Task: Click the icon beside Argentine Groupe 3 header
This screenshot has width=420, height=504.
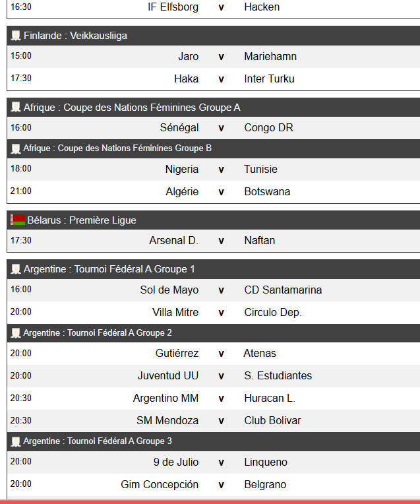Action: coord(16,441)
